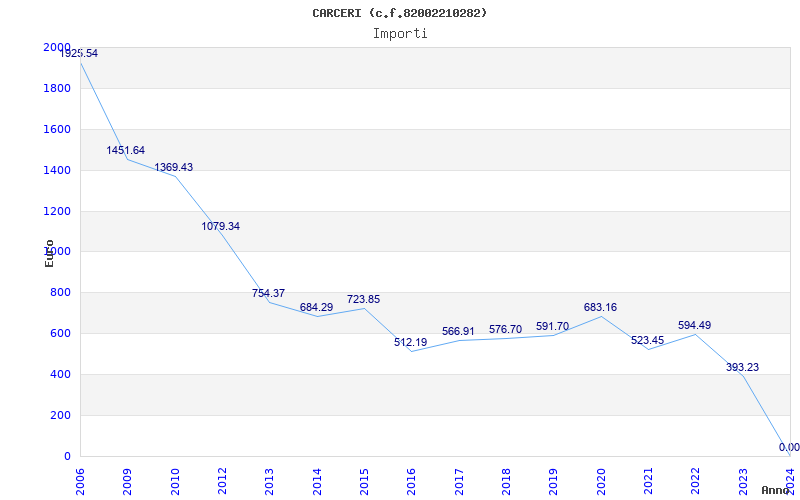Click the 2022 x-axis year label
Viewport: 800px width, 500px height.
coord(695,483)
